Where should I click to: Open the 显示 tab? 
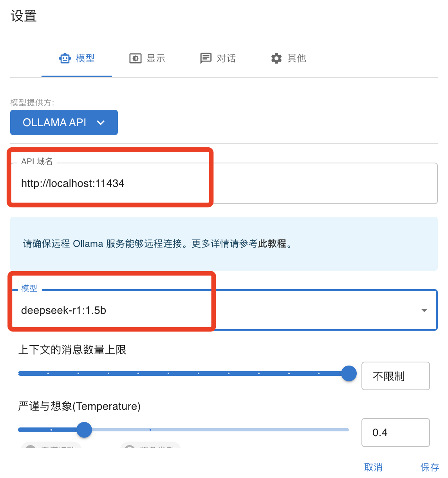[147, 58]
